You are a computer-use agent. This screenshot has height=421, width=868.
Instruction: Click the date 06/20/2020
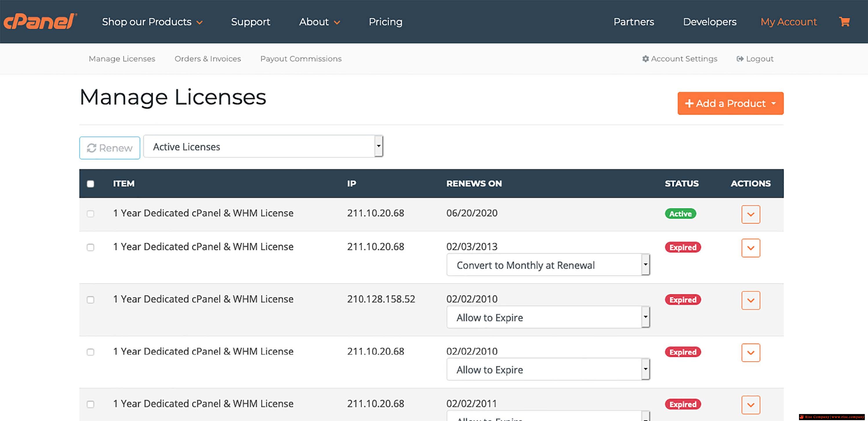(x=472, y=213)
